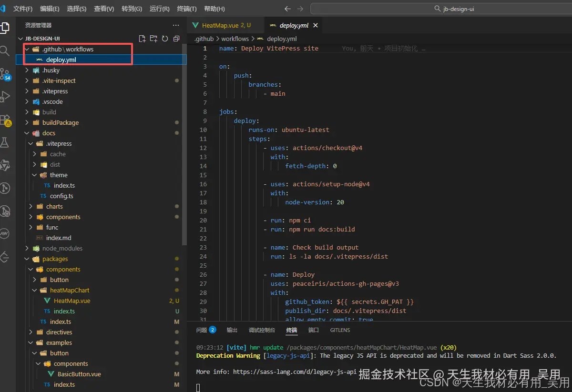Expand the charts folder
Viewport: 572px width, 392px height.
pyautogui.click(x=54, y=206)
